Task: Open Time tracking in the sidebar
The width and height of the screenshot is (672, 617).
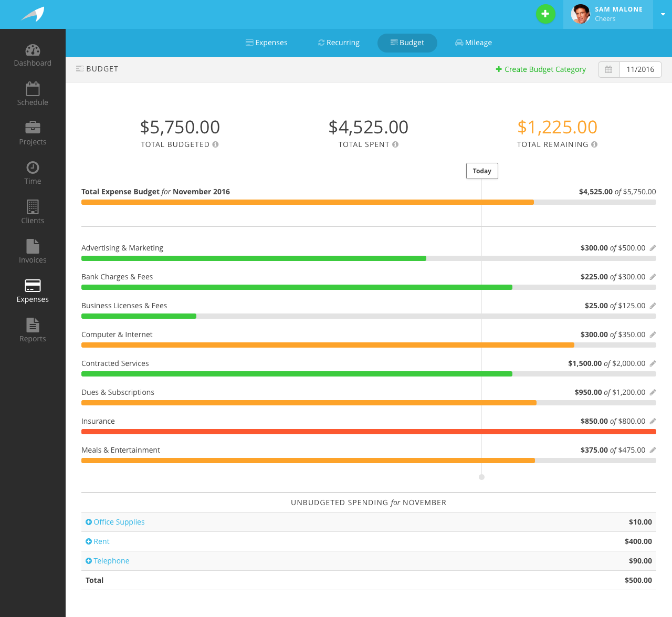Action: click(x=33, y=173)
